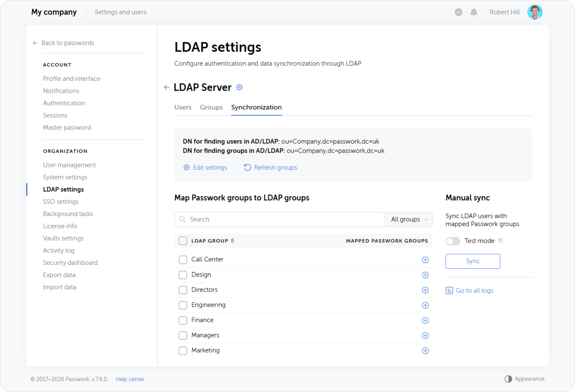This screenshot has width=575, height=392.
Task: Open User management in sidebar
Action: coord(69,165)
